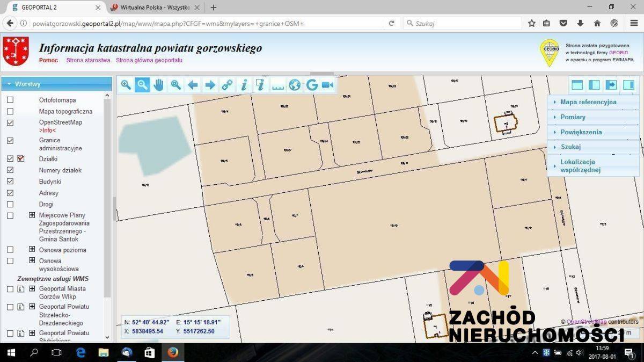
Task: Expand the Osnowa pozioma plus node
Action: point(32,249)
